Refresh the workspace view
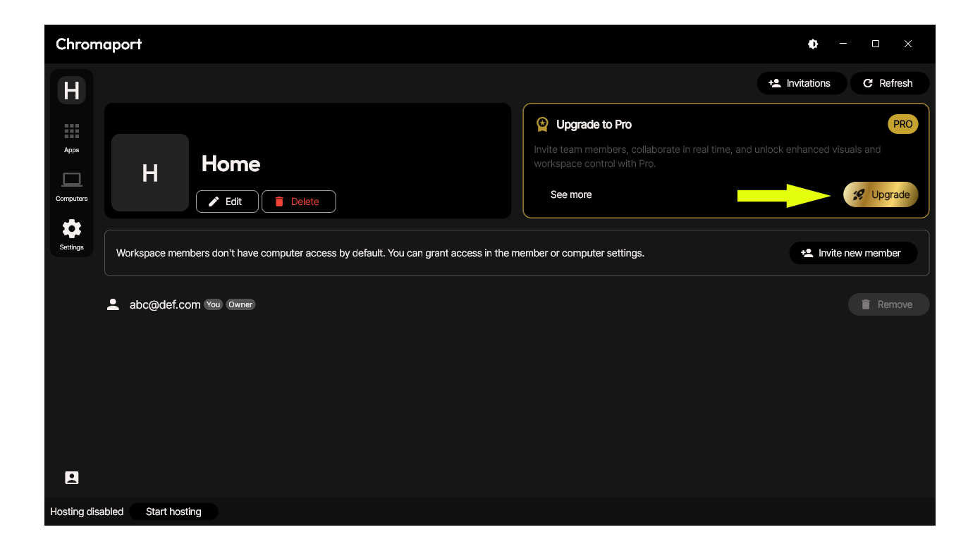 (888, 83)
